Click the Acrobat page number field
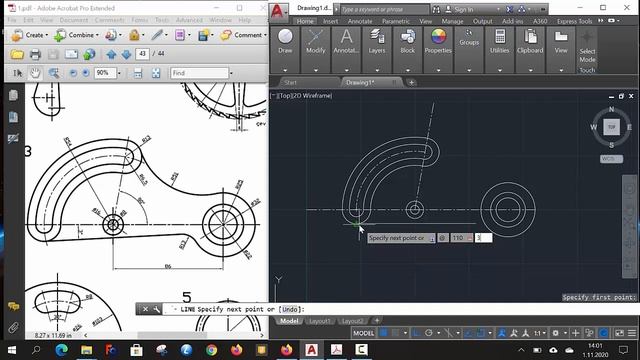 [142, 54]
